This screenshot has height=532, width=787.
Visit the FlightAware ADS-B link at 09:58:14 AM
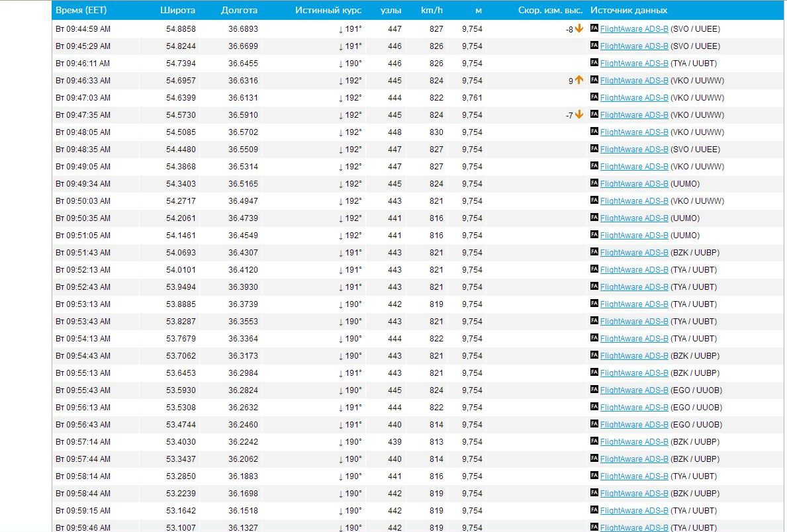pos(633,476)
